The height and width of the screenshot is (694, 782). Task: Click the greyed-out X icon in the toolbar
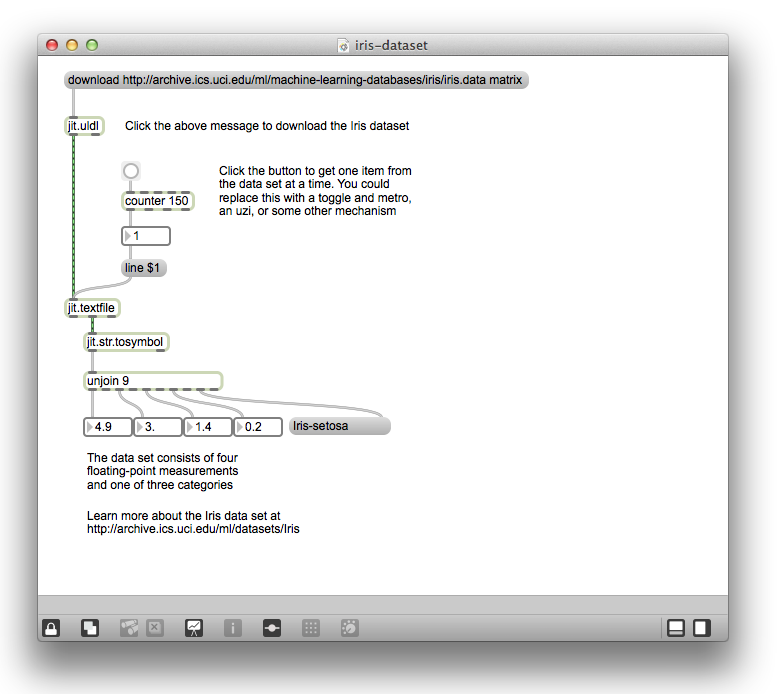(155, 628)
